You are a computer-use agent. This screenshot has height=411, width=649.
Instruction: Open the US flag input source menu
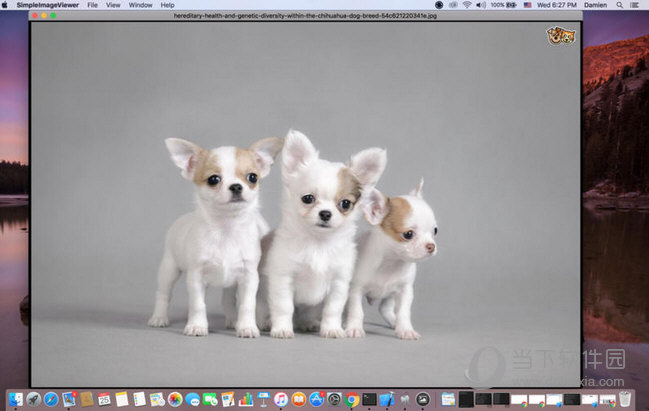(527, 5)
